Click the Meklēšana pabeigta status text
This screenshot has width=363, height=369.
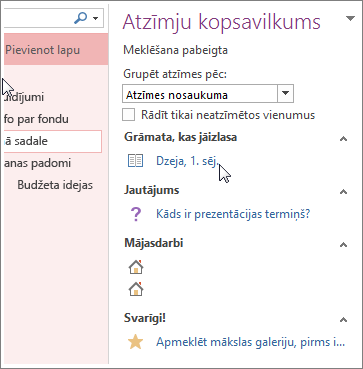point(175,50)
